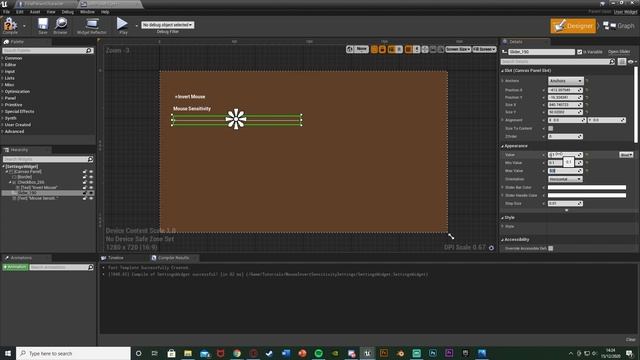Open the Asset menu
Viewport: 640px width, 360px height.
click(35, 12)
